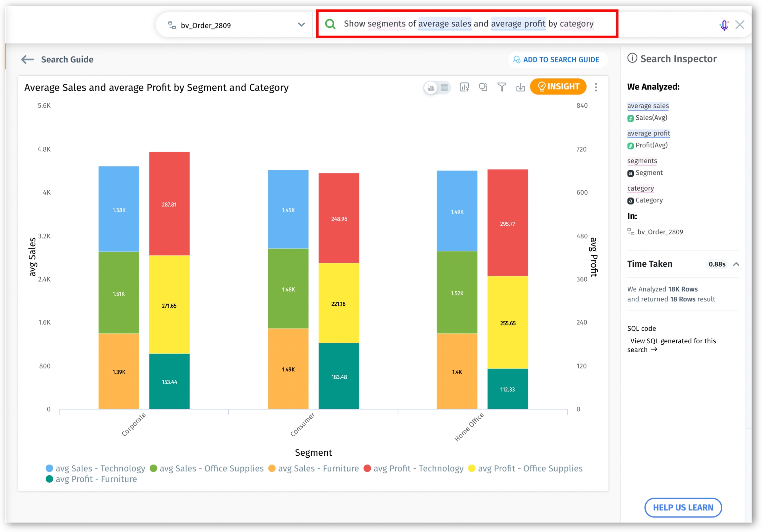
Task: Click the swap axes icon in chart toolbar
Action: point(483,87)
